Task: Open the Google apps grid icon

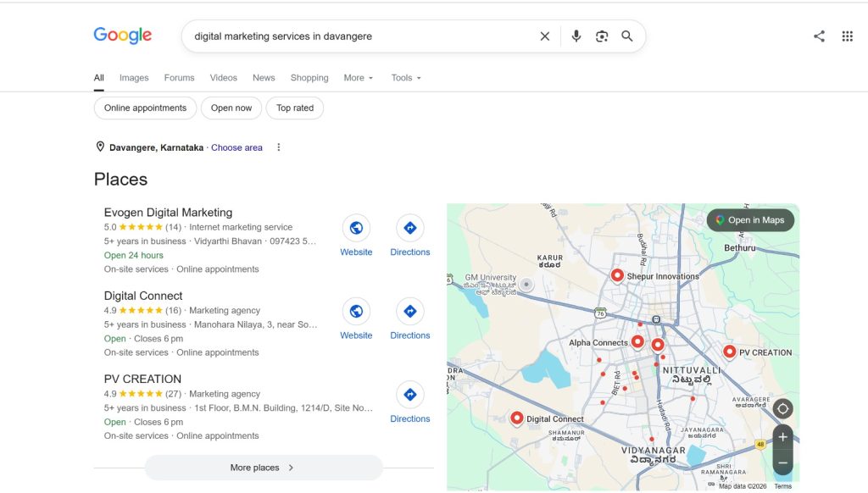Action: (x=848, y=36)
